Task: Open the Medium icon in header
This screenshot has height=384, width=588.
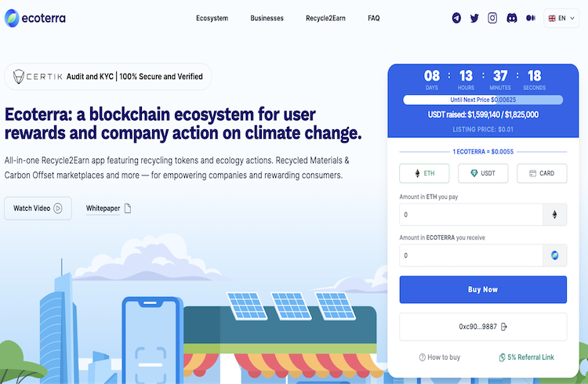Action: [531, 18]
